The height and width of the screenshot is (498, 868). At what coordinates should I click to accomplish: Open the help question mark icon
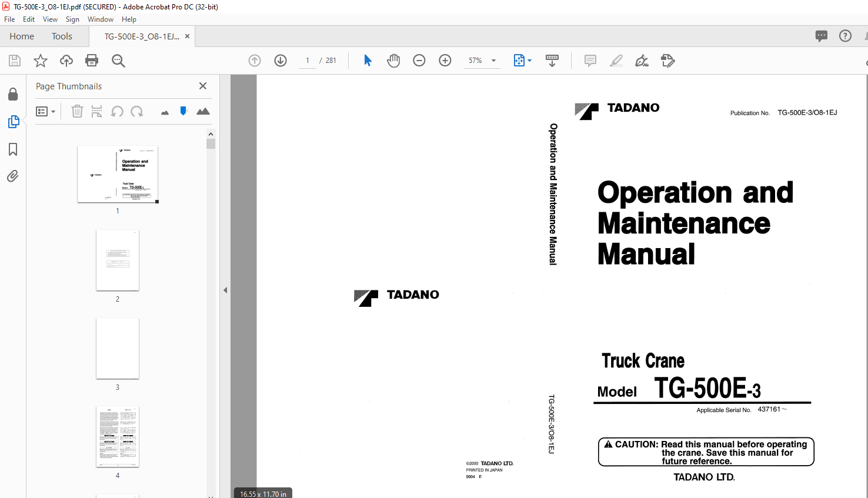[x=845, y=36]
